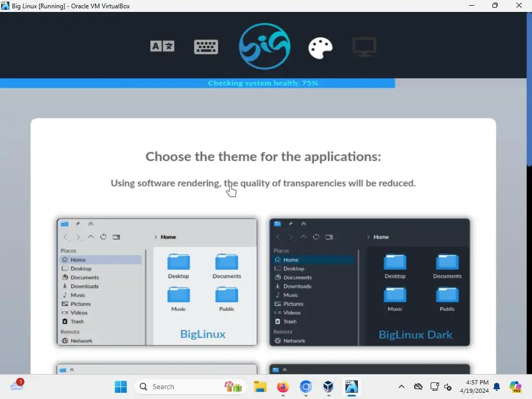Select the theme palette step icon

[320, 48]
